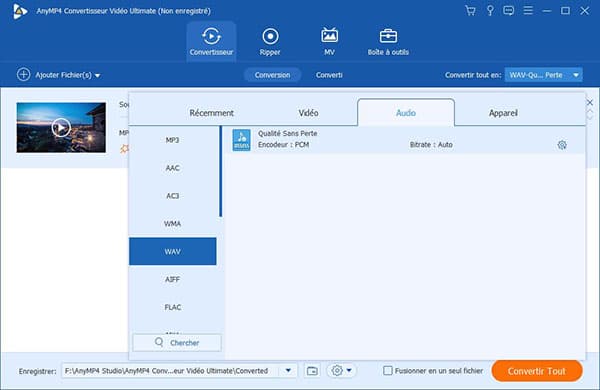
Task: Select the Converti tab
Action: pyautogui.click(x=329, y=75)
